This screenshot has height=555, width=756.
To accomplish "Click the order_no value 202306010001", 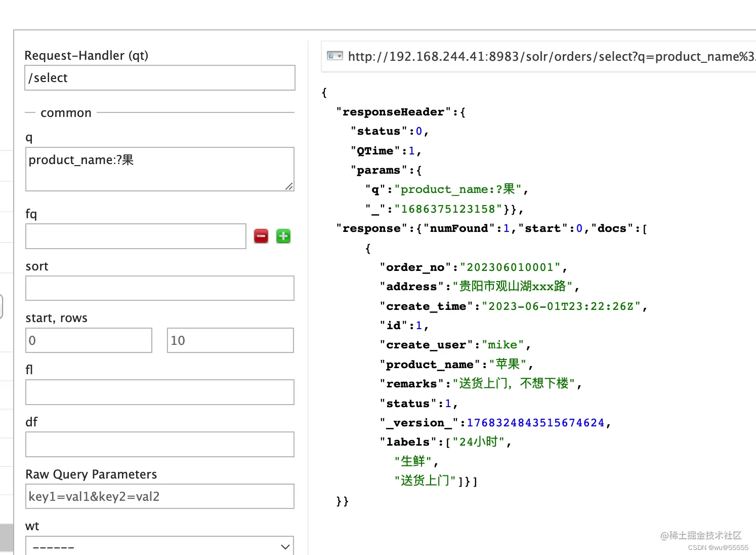I will 510,267.
